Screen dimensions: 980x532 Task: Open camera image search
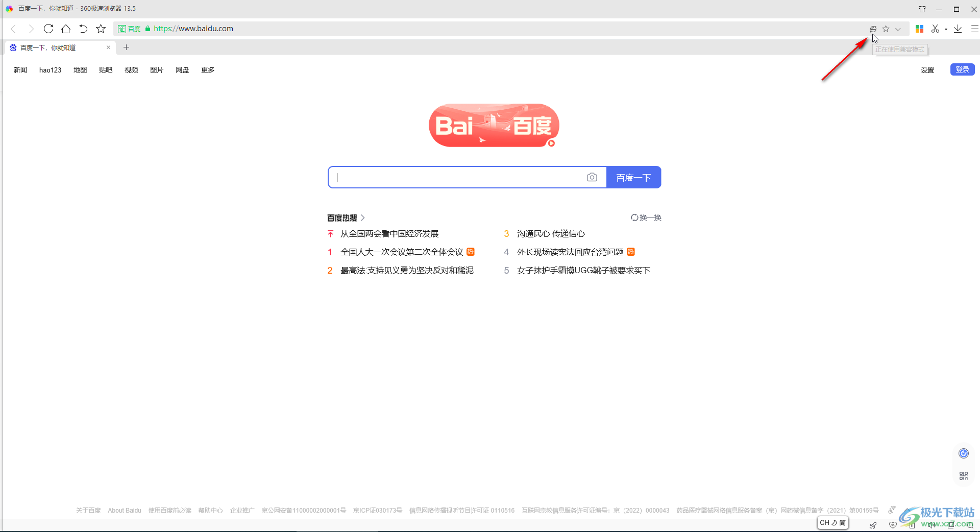click(x=592, y=177)
